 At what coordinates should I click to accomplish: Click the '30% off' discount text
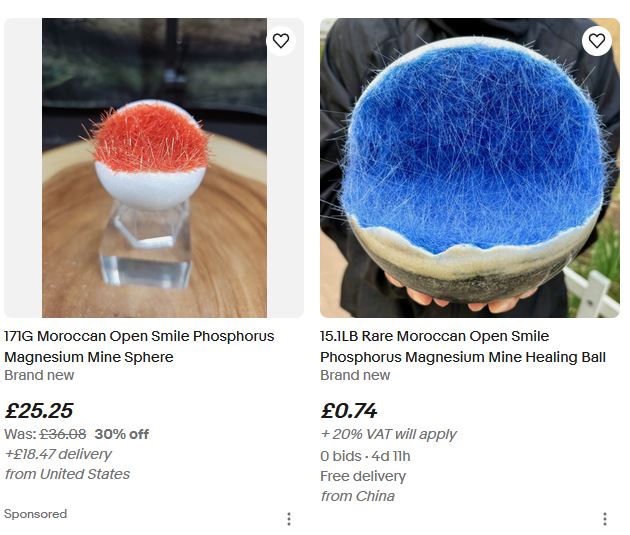click(x=122, y=434)
